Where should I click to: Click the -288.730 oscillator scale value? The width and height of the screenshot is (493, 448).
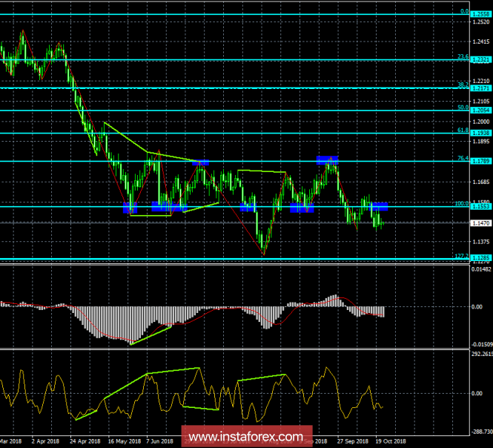tap(480, 430)
